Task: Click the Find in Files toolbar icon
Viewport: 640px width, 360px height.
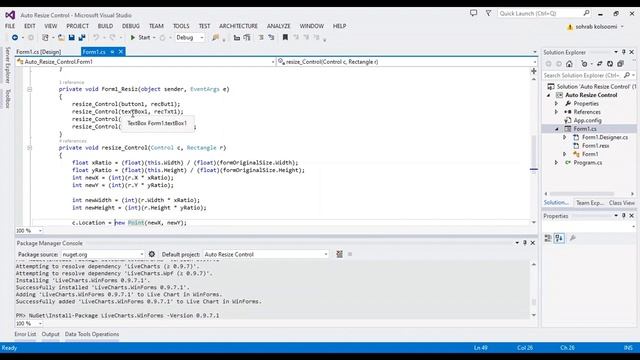Action: coord(216,38)
